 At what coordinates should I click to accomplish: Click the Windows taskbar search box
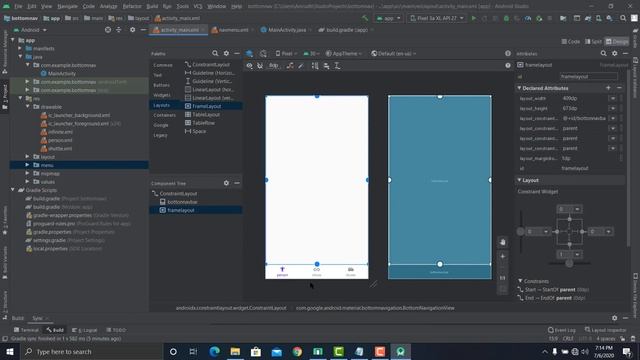pos(92,351)
